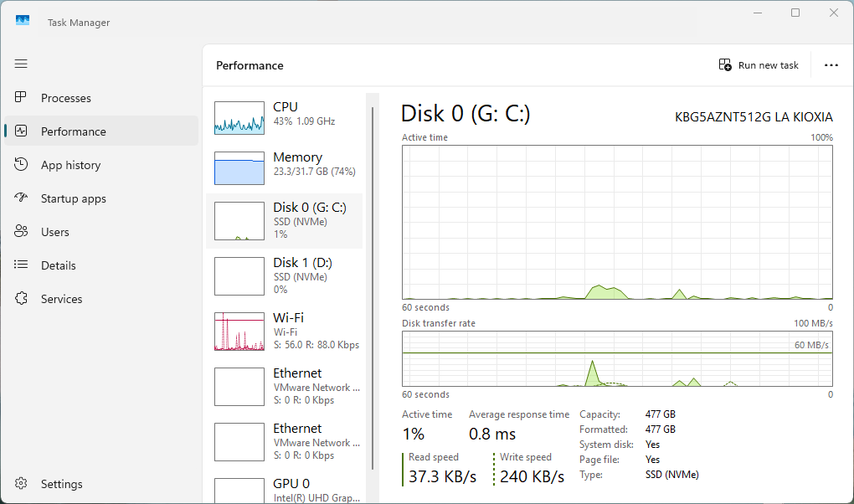The height and width of the screenshot is (504, 854).
Task: Go to the Processes page
Action: tap(66, 98)
